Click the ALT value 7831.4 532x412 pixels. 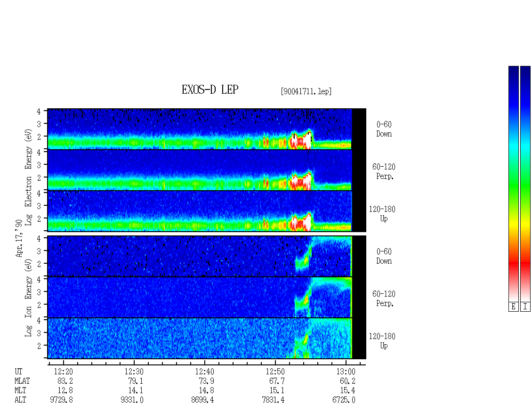pyautogui.click(x=273, y=400)
